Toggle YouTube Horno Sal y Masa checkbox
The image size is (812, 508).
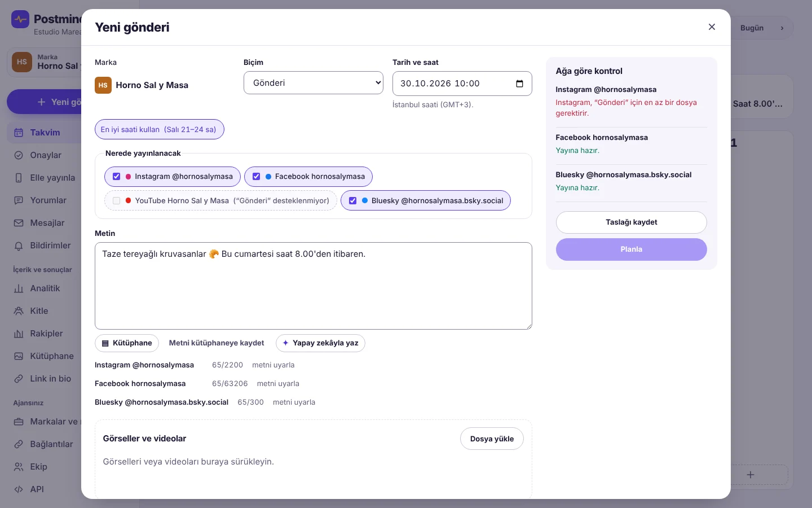click(117, 200)
